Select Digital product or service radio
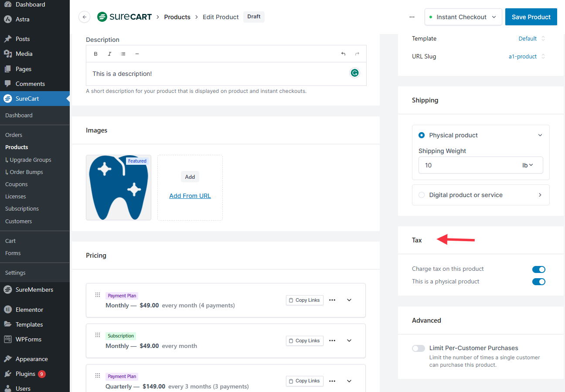This screenshot has height=392, width=565. (x=422, y=195)
